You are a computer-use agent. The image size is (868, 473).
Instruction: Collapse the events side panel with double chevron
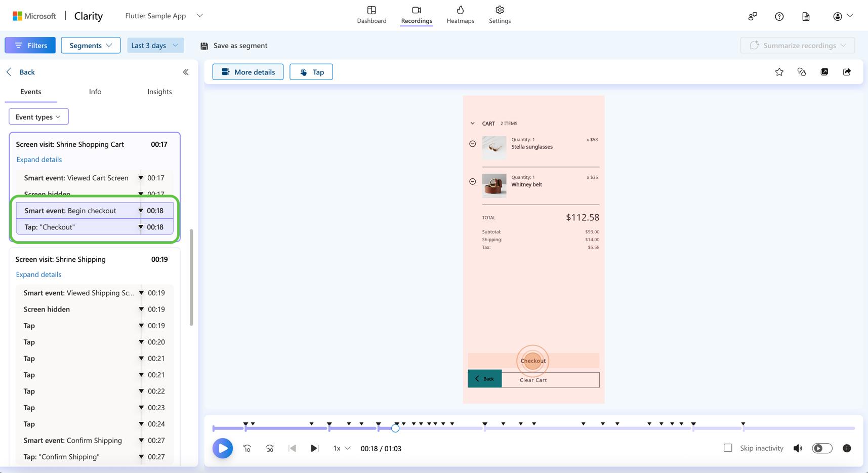pyautogui.click(x=186, y=72)
